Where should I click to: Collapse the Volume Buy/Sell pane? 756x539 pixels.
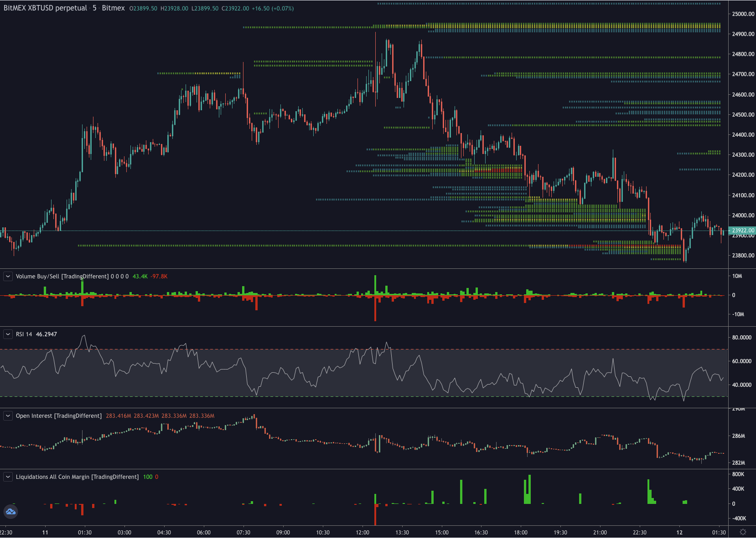pyautogui.click(x=8, y=276)
